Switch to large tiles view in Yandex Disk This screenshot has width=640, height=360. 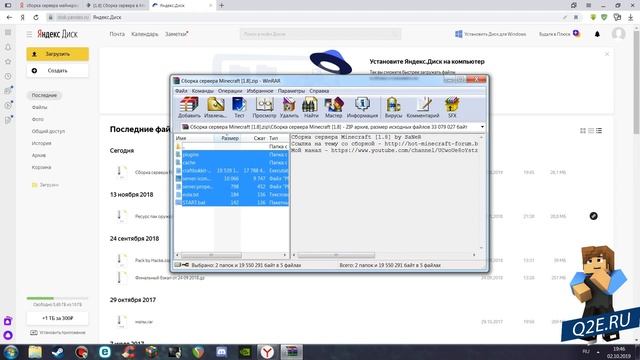point(583,131)
